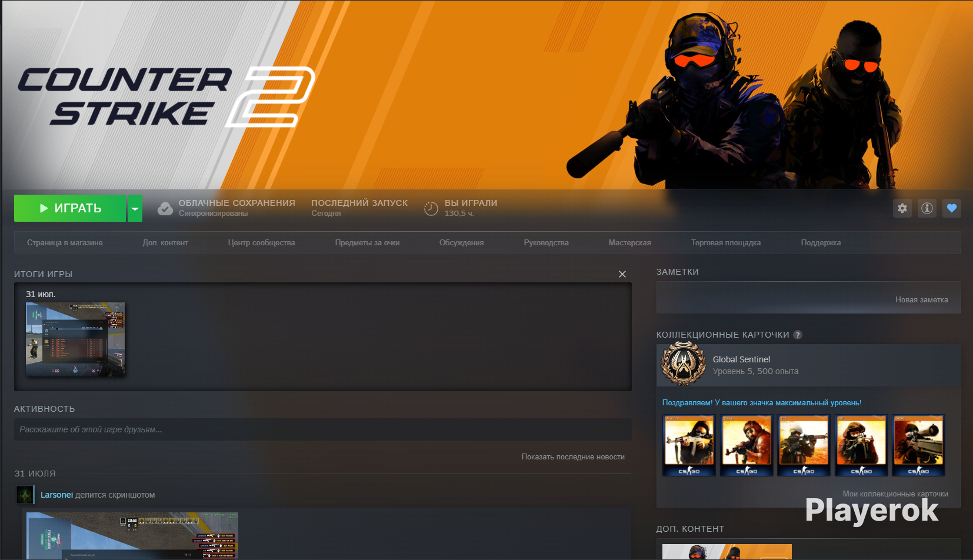Click Новая заметка to add a note

[922, 300]
